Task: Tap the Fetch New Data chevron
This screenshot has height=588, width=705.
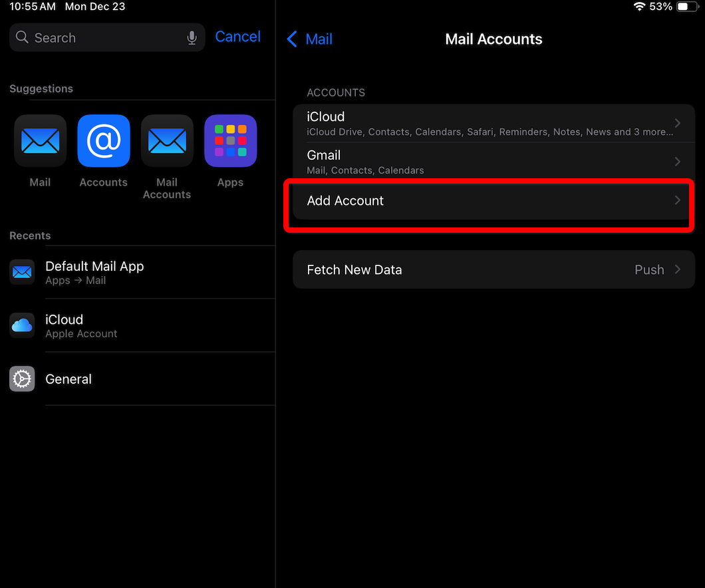Action: (x=678, y=269)
